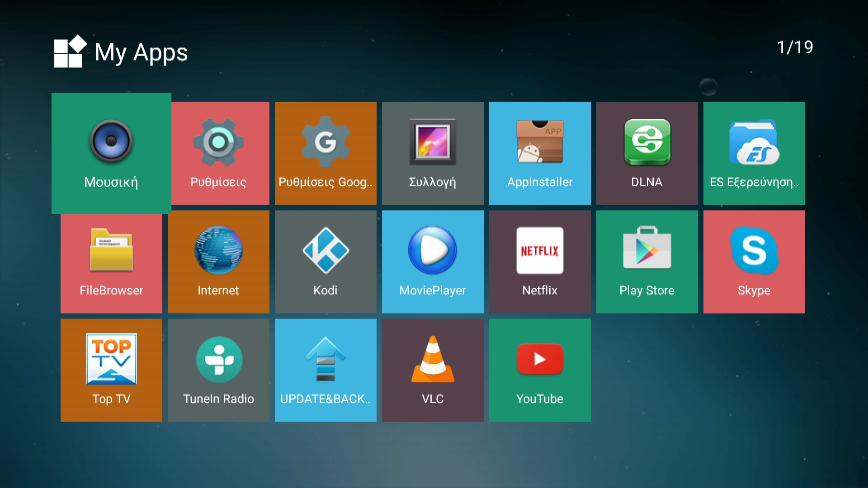This screenshot has width=868, height=488.
Task: Click the My Apps grid logo
Action: click(70, 51)
